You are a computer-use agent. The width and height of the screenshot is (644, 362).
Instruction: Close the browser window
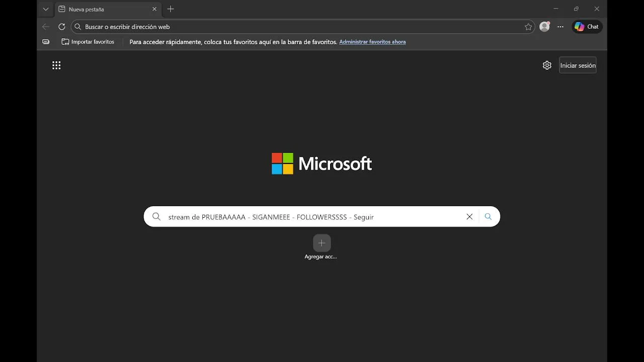coord(597,9)
